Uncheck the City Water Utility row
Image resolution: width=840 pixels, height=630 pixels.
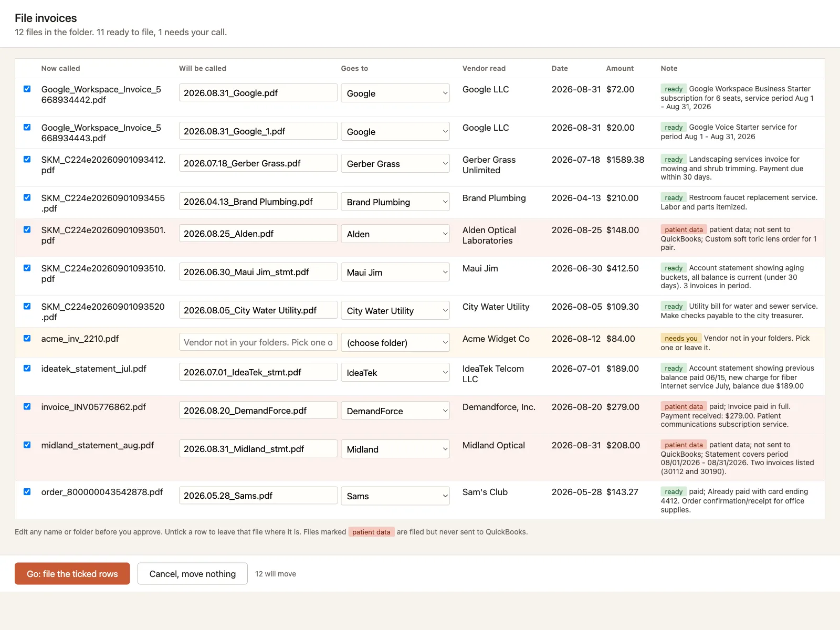[x=27, y=306]
